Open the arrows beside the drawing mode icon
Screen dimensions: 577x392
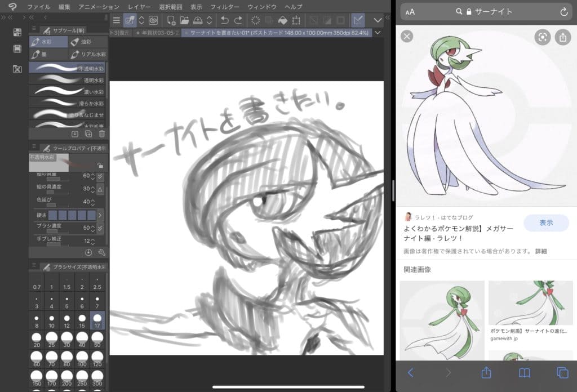[141, 21]
